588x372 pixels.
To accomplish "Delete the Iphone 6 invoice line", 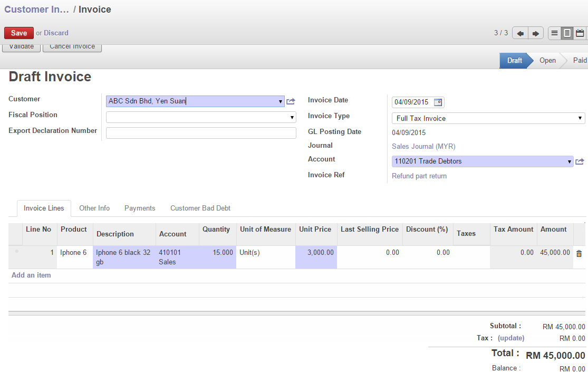I will [x=579, y=253].
